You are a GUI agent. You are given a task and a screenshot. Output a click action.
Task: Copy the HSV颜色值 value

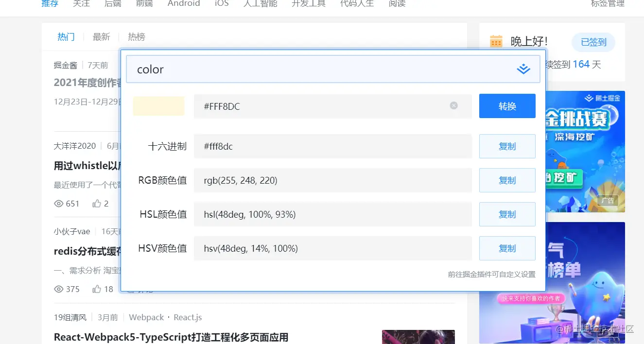pos(507,248)
